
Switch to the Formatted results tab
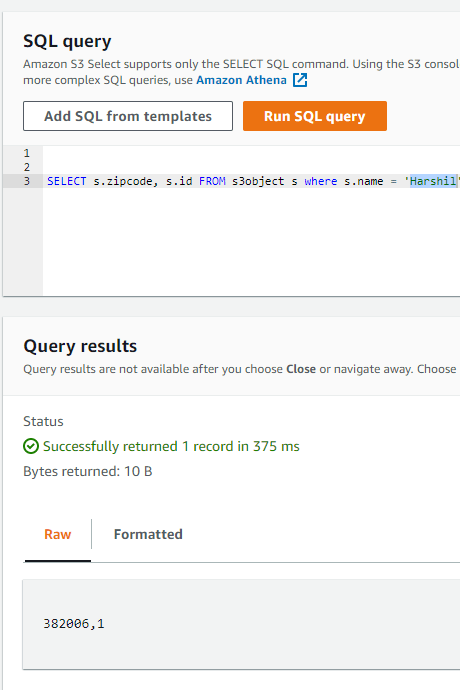pyautogui.click(x=148, y=534)
